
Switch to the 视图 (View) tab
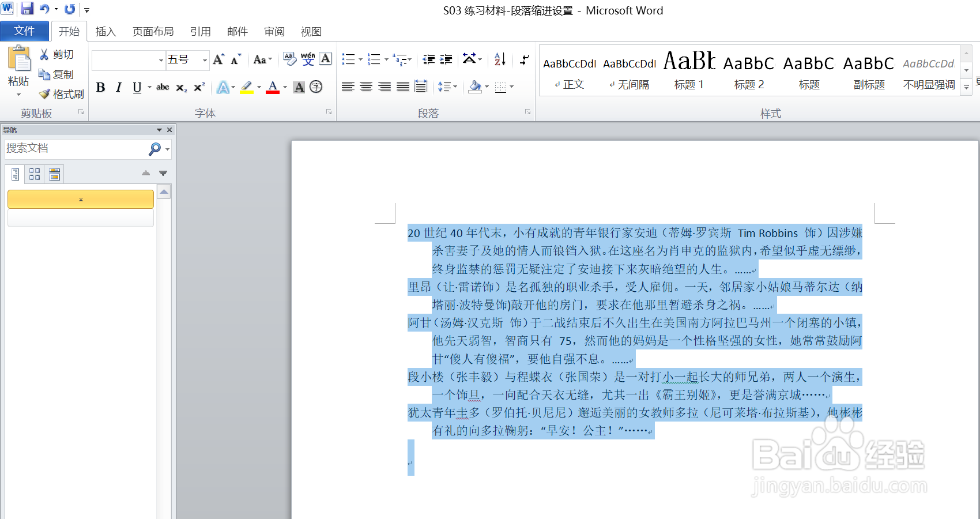311,32
